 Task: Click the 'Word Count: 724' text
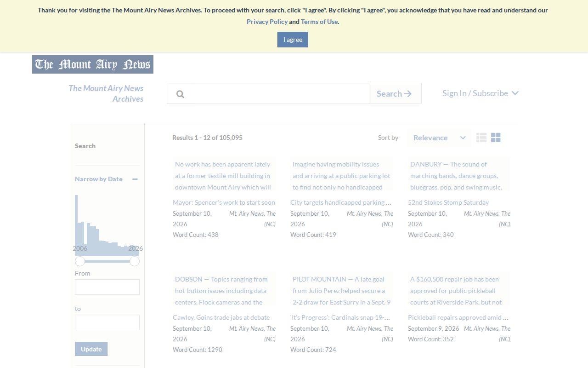(313, 350)
